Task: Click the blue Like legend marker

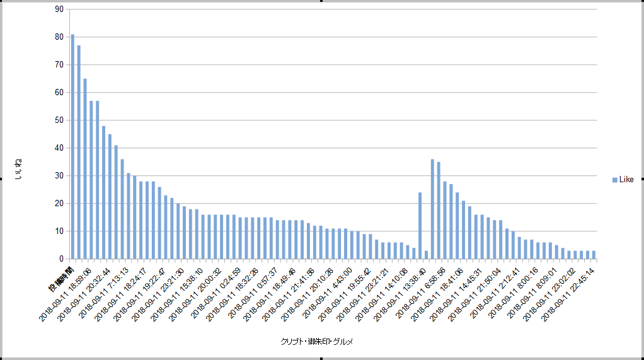Action: (x=614, y=180)
